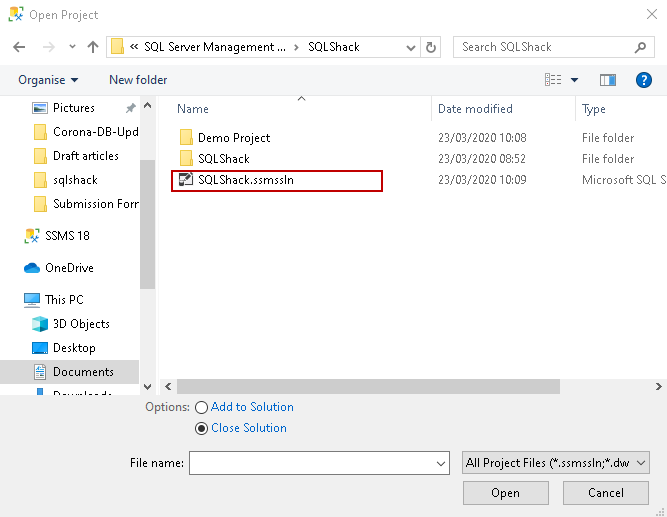Toggle the preview pane icon
The height and width of the screenshot is (517, 667).
coord(608,80)
